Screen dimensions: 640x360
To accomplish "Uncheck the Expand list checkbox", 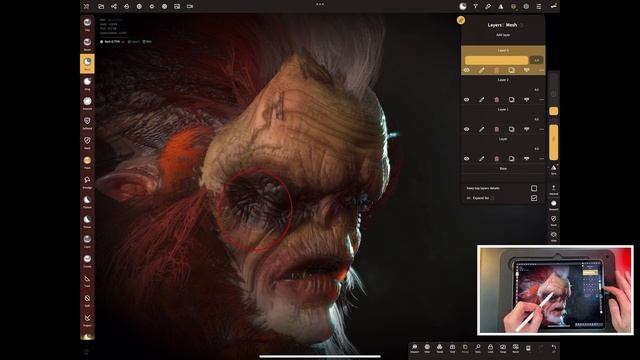I will click(x=534, y=198).
